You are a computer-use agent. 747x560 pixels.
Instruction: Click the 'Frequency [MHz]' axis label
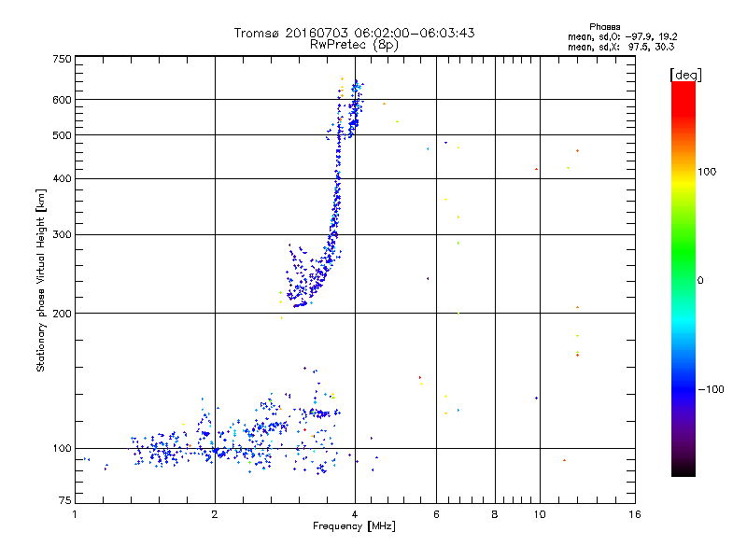354,526
